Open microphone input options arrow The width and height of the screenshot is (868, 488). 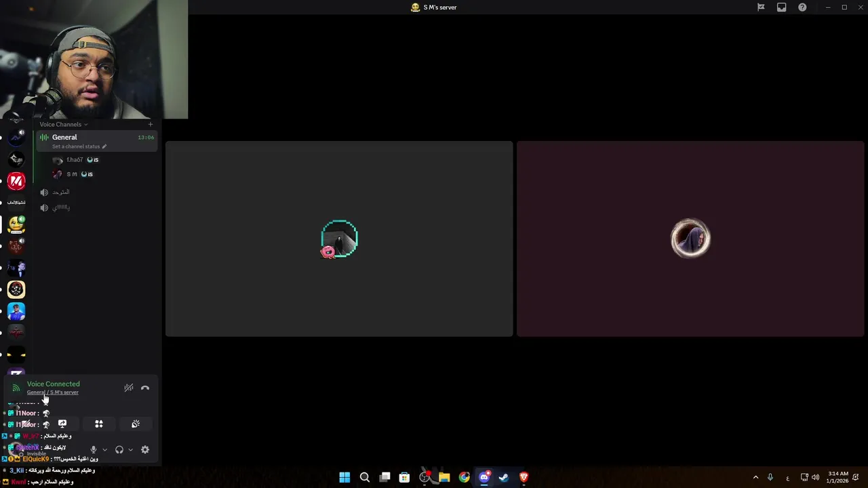[x=104, y=449]
